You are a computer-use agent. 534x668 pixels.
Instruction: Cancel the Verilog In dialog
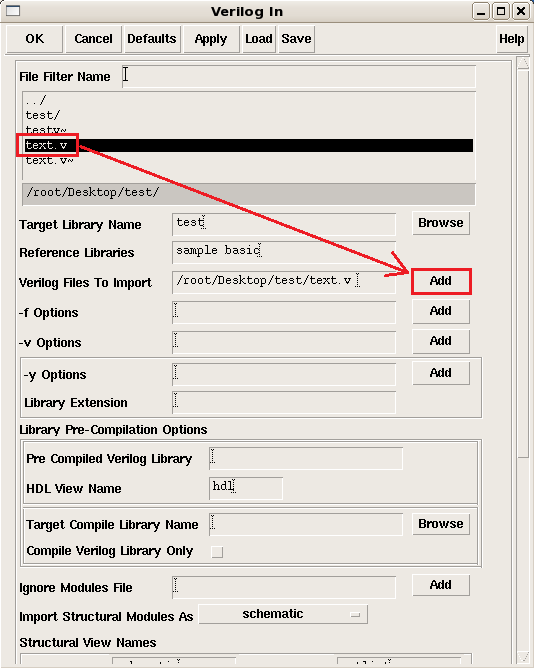pyautogui.click(x=93, y=39)
